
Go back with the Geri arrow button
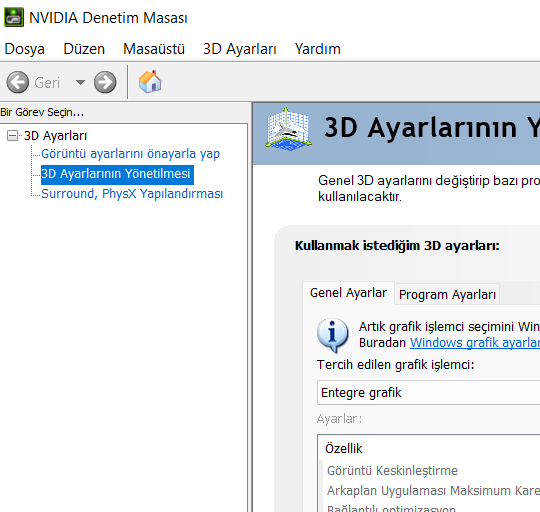point(18,82)
